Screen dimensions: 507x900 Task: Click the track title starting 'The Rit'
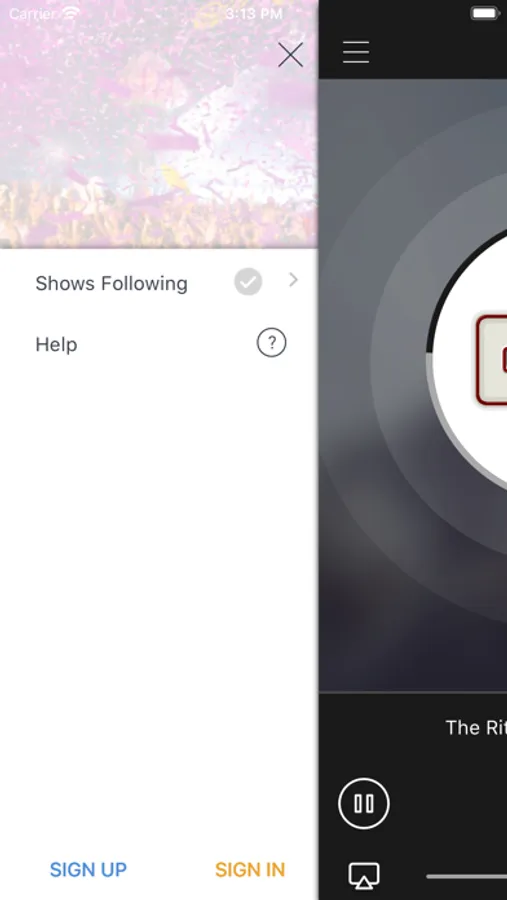pos(476,727)
